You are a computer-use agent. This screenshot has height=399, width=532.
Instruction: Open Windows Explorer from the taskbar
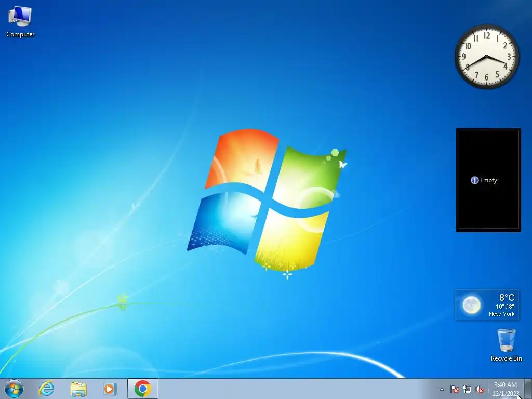tap(78, 389)
